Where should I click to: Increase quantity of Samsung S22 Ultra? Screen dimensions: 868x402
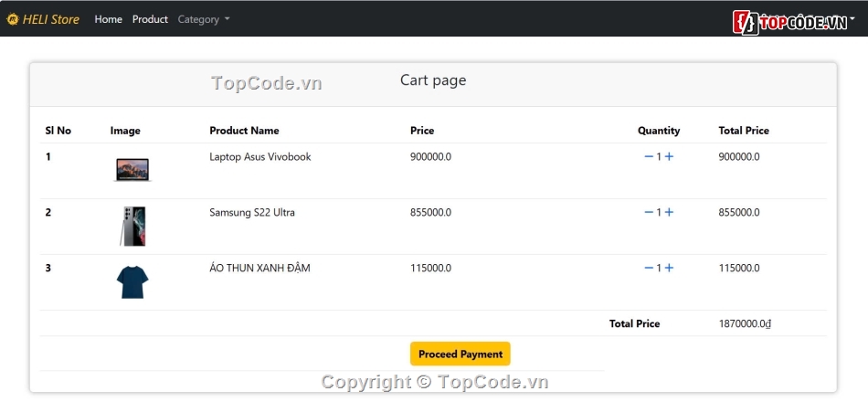pos(669,212)
